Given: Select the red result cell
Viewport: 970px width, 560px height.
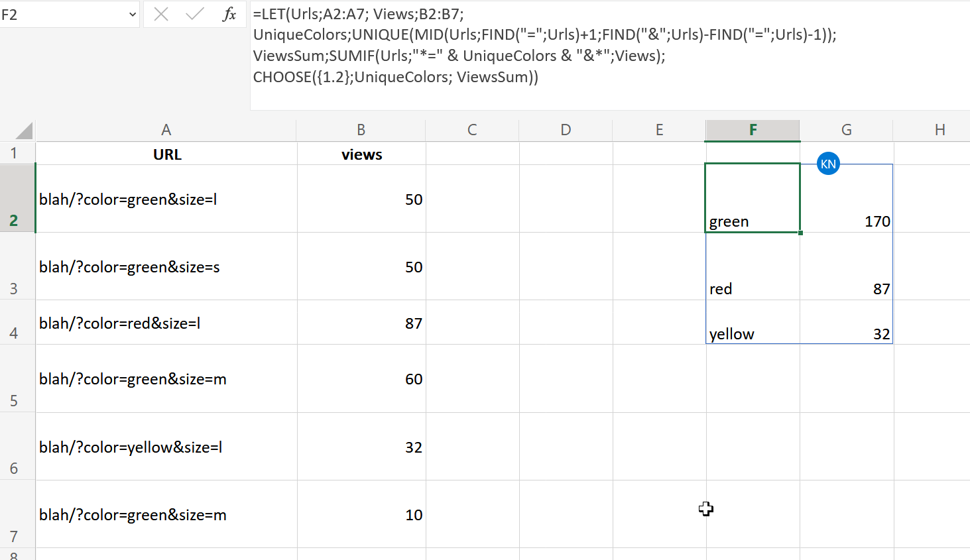Looking at the screenshot, I should (x=753, y=266).
